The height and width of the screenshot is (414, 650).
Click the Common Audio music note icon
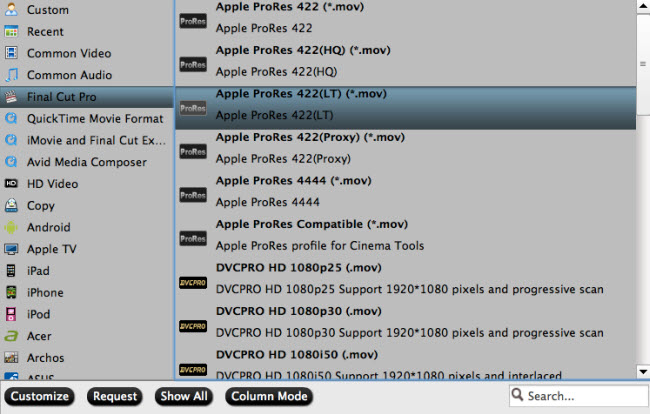coord(11,75)
